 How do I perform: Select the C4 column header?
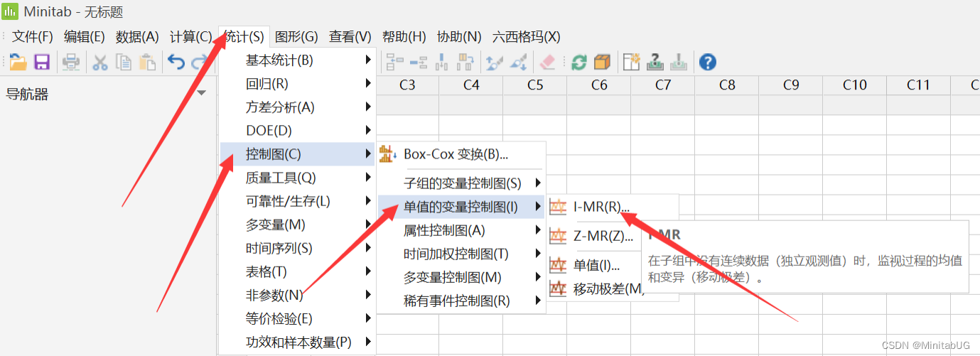(x=471, y=85)
